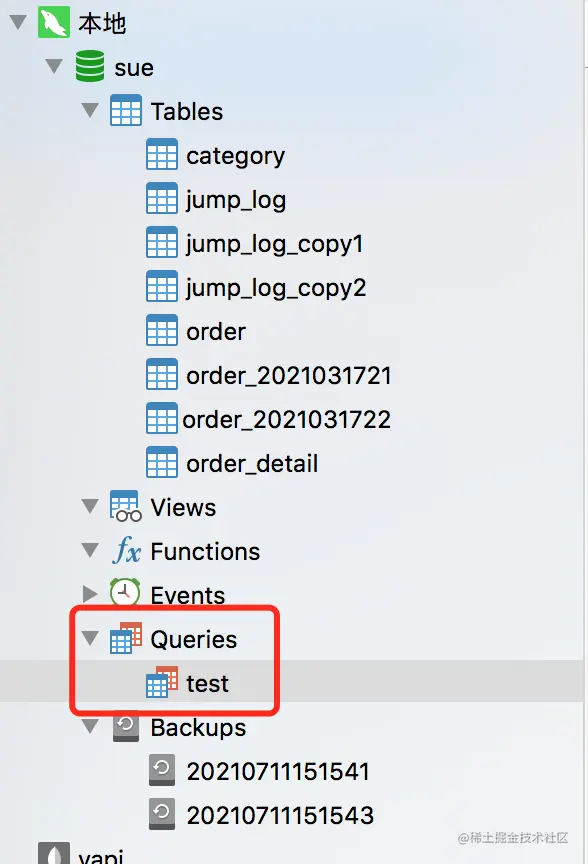The width and height of the screenshot is (588, 864).
Task: Click the MySQL dolphin connection icon
Action: 53,22
